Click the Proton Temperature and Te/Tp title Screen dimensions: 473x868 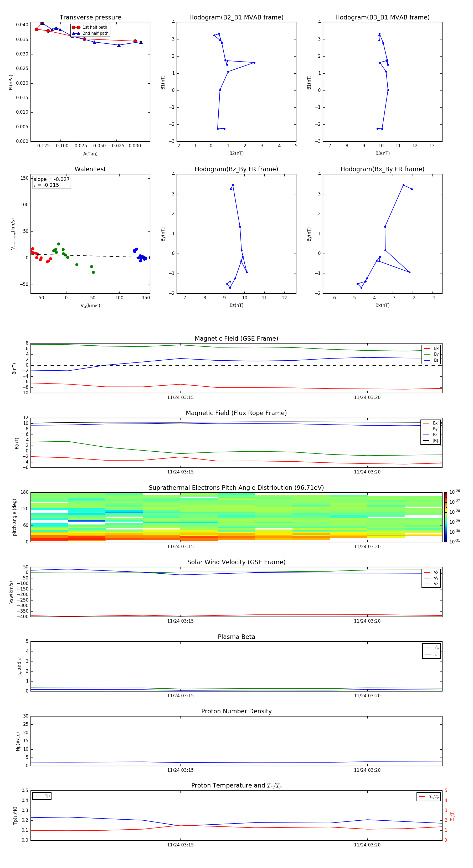pos(236,786)
